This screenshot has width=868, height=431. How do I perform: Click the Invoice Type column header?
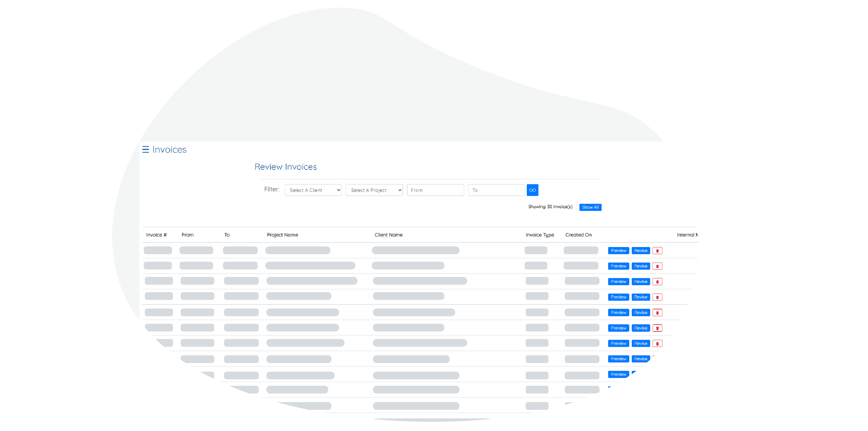coord(540,235)
